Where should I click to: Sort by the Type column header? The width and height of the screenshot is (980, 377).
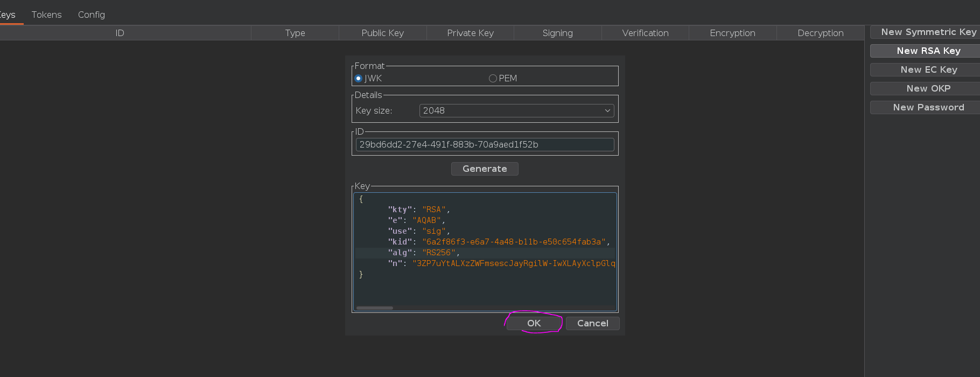click(295, 33)
